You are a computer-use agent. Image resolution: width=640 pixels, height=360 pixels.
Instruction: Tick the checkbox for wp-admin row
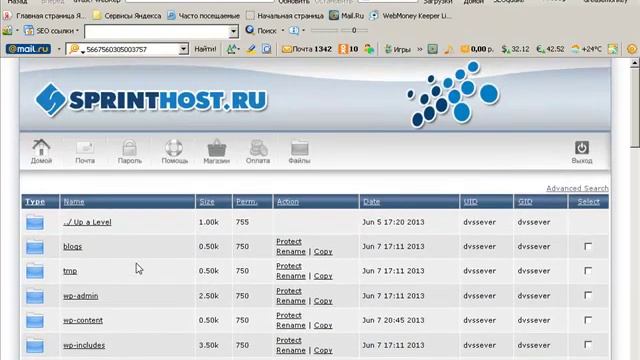tap(588, 295)
